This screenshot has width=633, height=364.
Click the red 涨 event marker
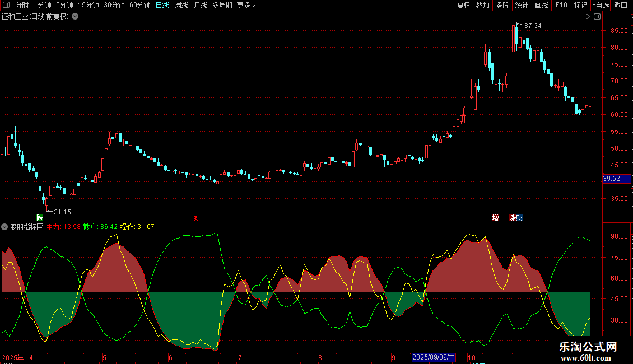(513, 217)
